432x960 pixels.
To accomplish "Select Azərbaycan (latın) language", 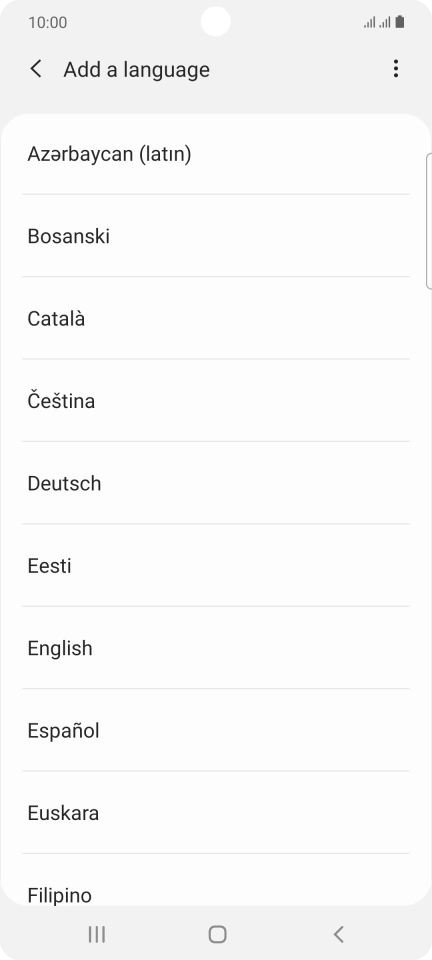I will point(216,154).
